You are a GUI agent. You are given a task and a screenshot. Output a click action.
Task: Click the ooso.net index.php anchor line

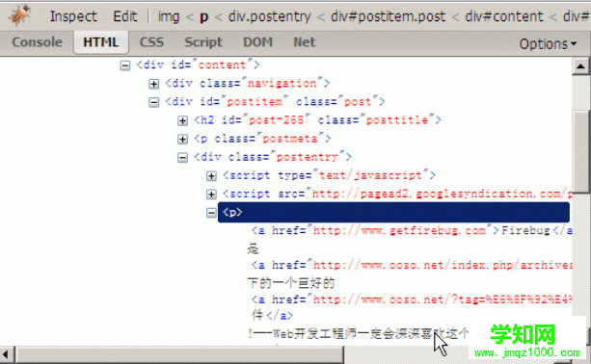pos(412,265)
